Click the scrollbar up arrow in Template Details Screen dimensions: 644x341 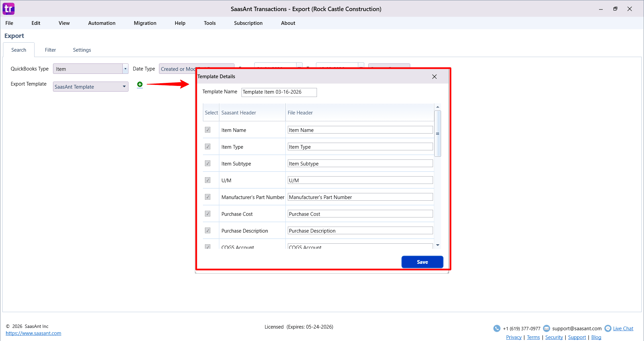coord(437,107)
